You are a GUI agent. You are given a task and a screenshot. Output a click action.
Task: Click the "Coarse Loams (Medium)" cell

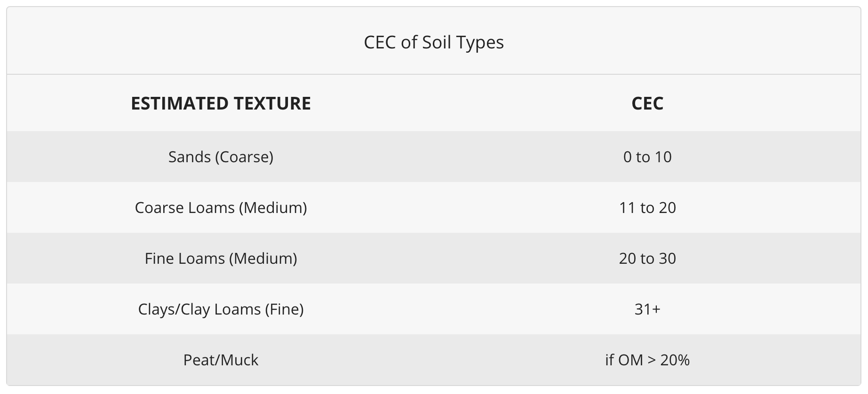221,207
